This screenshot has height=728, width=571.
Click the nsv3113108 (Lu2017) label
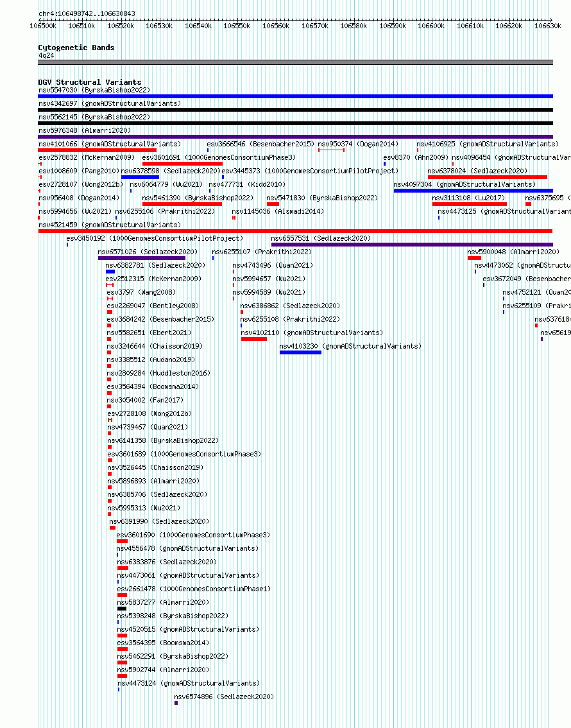(x=468, y=198)
